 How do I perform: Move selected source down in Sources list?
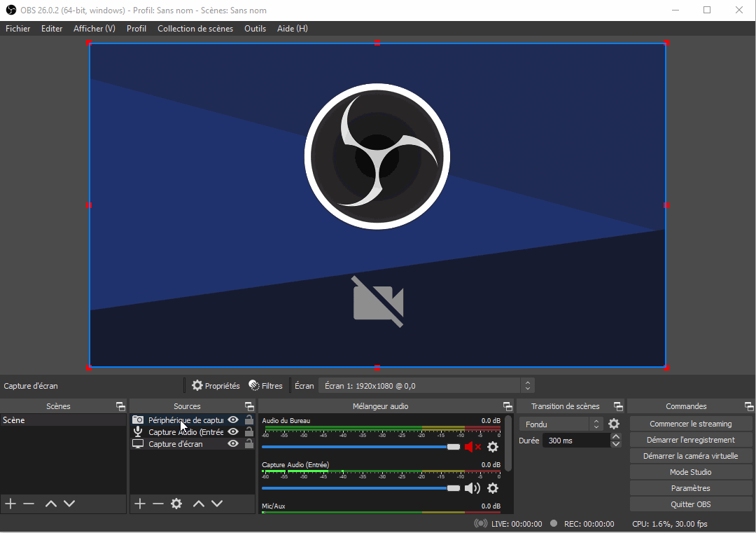click(217, 504)
